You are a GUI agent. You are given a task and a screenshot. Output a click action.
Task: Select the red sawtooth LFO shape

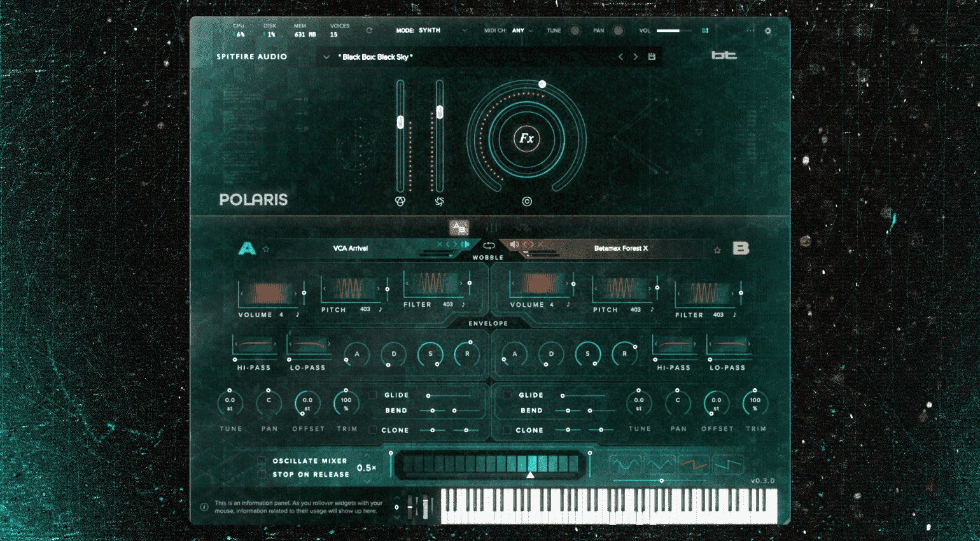point(694,465)
